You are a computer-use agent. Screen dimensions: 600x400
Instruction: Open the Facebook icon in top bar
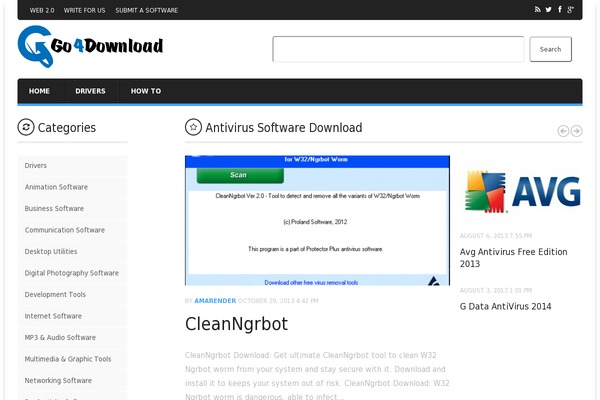(x=560, y=10)
